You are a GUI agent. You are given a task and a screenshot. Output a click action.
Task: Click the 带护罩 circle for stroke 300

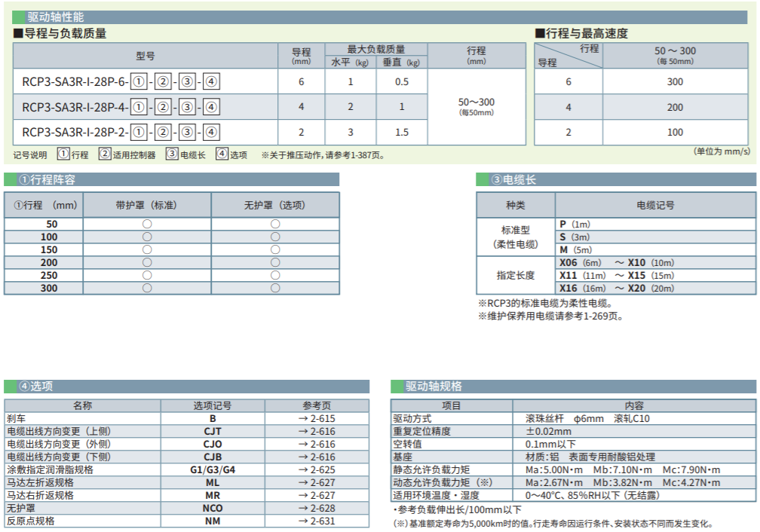pyautogui.click(x=147, y=288)
